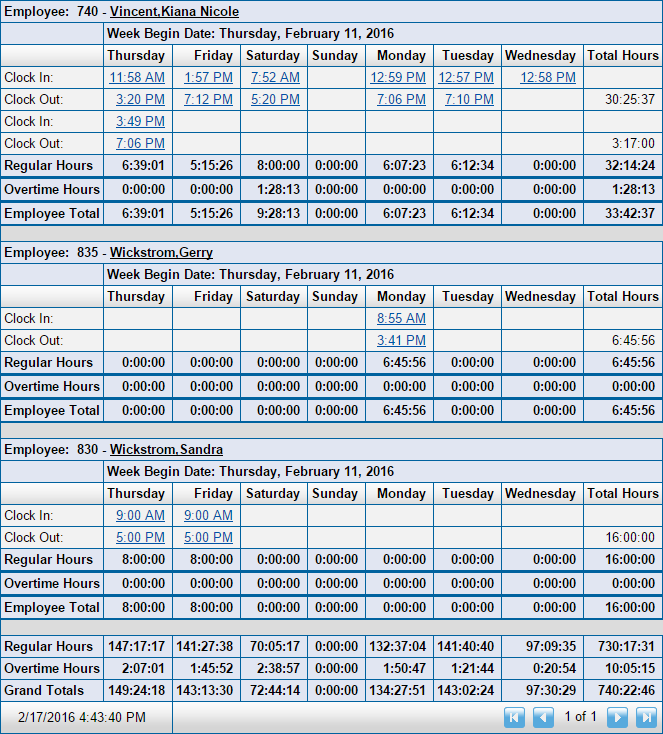The image size is (663, 734).
Task: Select Kiana's total hours 33:42:37
Action: tap(630, 214)
